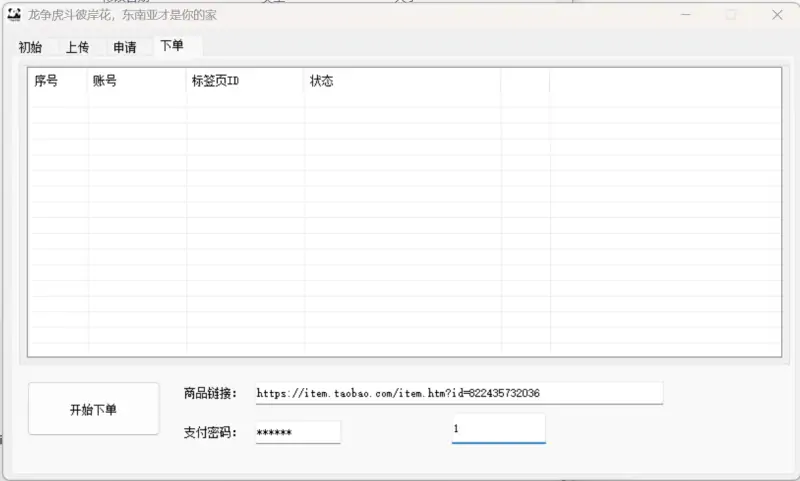This screenshot has height=481, width=800.
Task: Open the 上传 tab
Action: (x=77, y=47)
